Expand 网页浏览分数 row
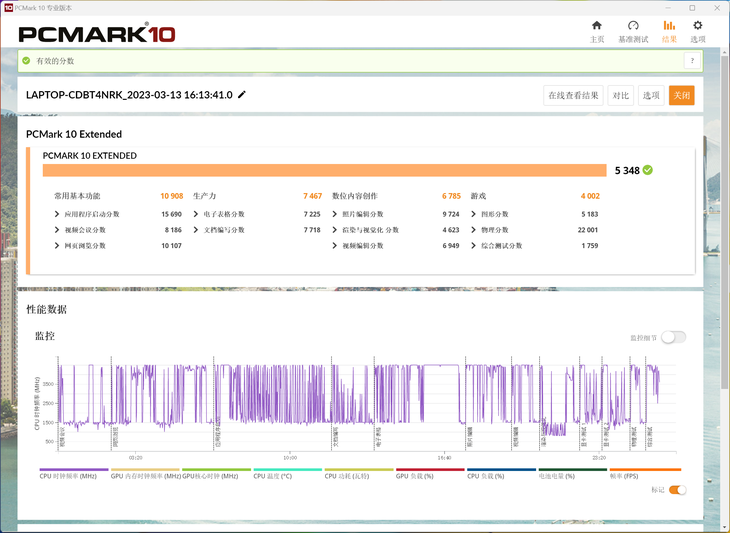 [x=57, y=246]
